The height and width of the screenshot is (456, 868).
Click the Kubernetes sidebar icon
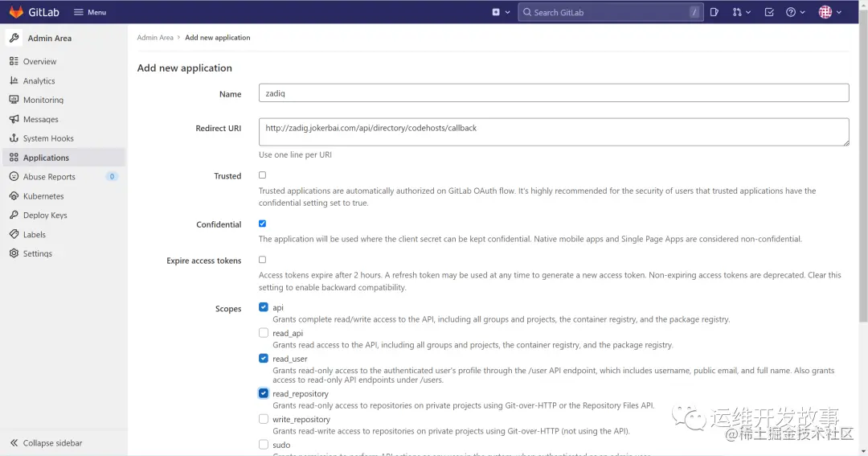coord(14,195)
